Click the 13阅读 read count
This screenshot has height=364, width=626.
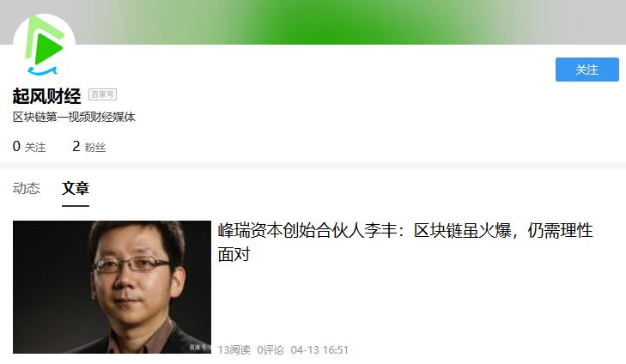[x=234, y=350]
